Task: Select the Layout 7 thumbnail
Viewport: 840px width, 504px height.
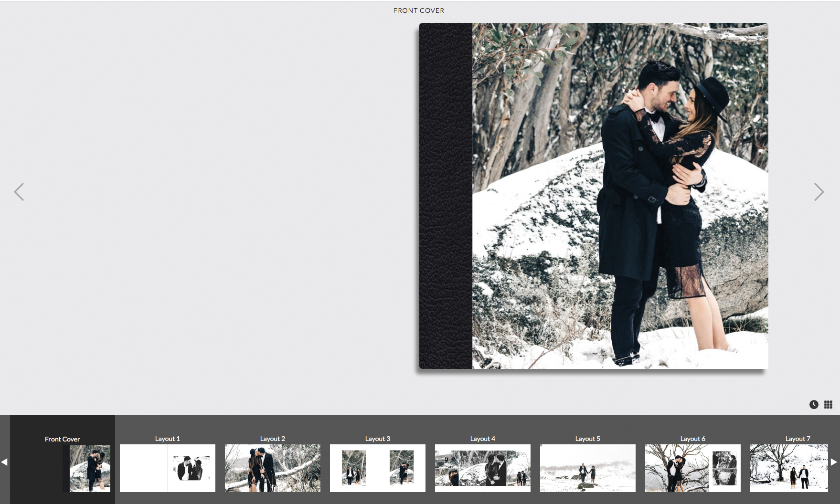Action: coord(789,468)
